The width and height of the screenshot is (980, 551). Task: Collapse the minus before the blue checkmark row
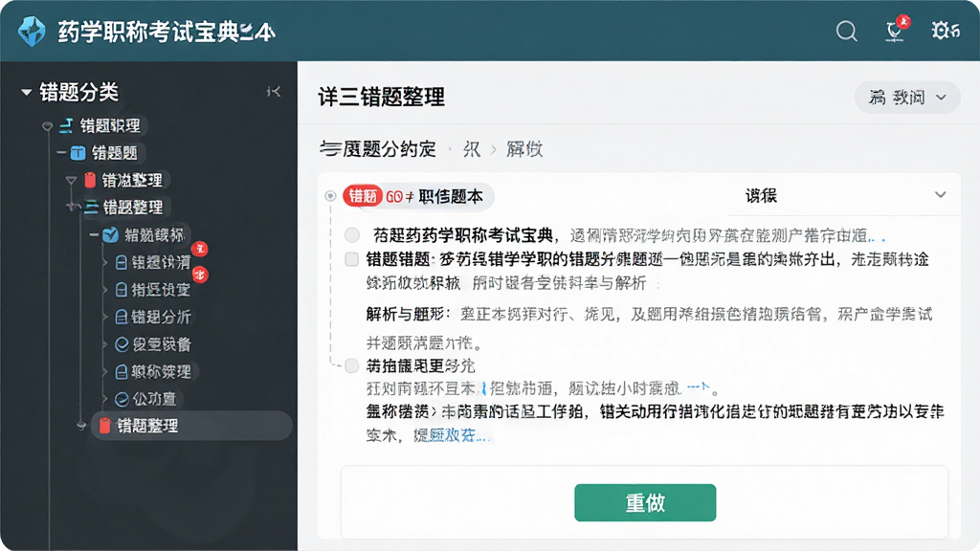pyautogui.click(x=94, y=235)
